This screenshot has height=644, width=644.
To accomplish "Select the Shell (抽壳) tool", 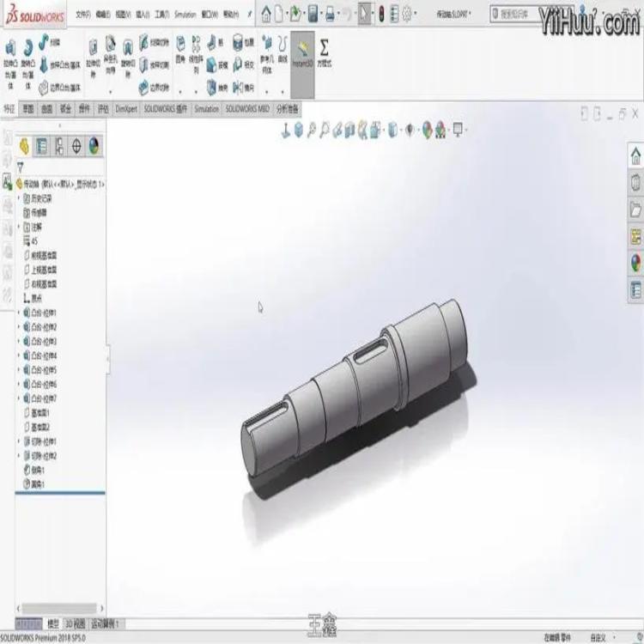I will (x=217, y=88).
